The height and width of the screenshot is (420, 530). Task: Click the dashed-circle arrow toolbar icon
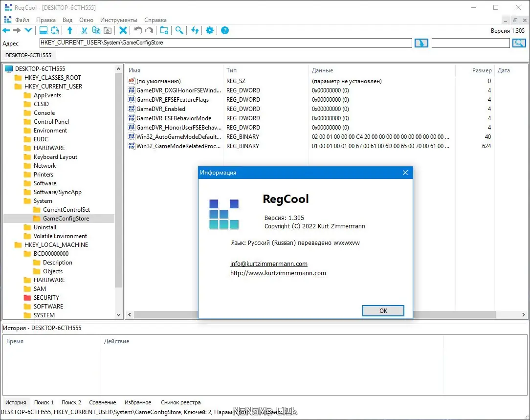[54, 30]
